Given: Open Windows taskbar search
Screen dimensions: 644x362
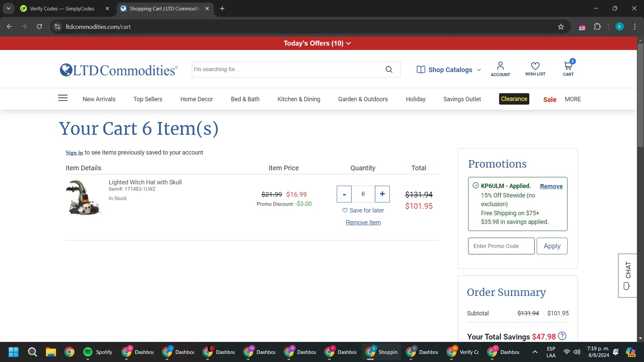Looking at the screenshot, I should 32,352.
